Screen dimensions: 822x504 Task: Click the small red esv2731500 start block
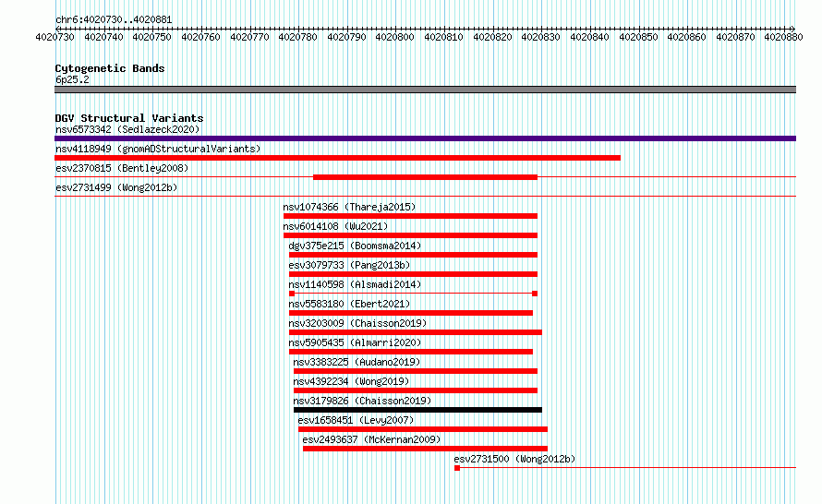click(x=457, y=468)
